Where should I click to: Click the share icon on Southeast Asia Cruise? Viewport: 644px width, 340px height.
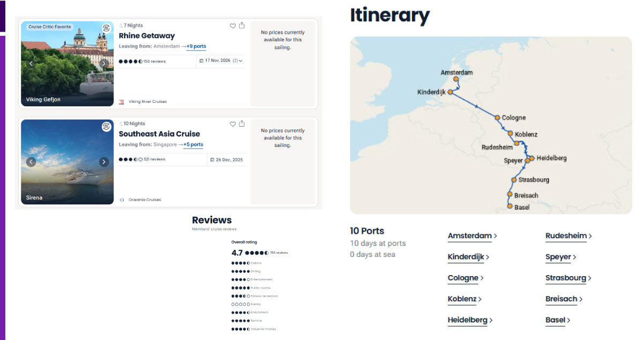click(242, 123)
